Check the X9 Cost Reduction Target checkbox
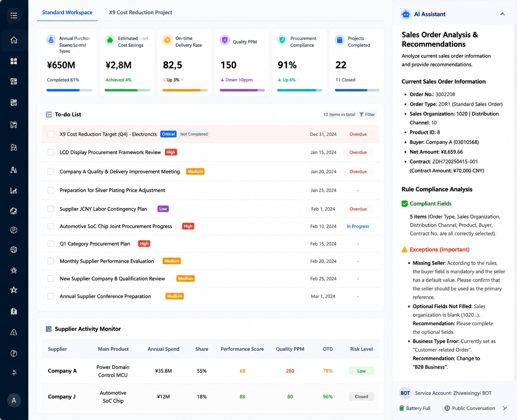 pyautogui.click(x=51, y=134)
